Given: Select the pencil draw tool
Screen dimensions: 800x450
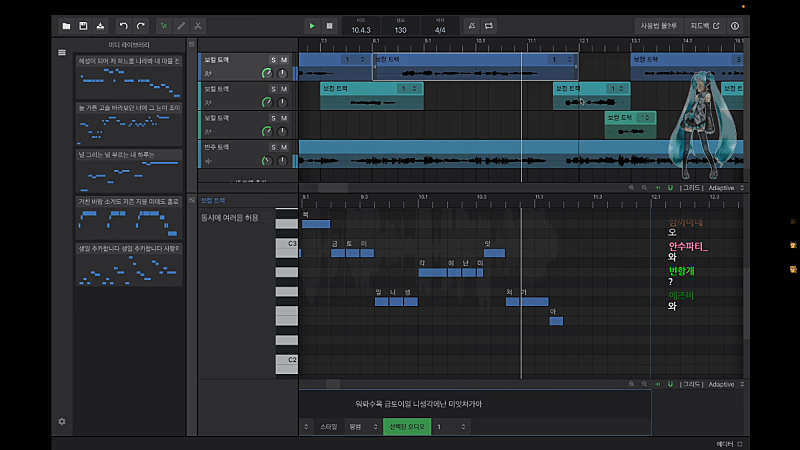Looking at the screenshot, I should coord(181,25).
